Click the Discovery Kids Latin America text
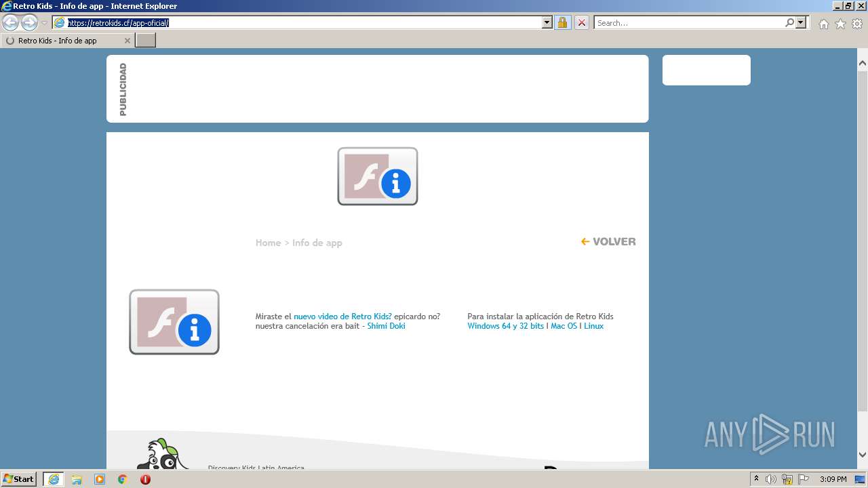Viewport: 868px width, 488px height. pyautogui.click(x=256, y=467)
